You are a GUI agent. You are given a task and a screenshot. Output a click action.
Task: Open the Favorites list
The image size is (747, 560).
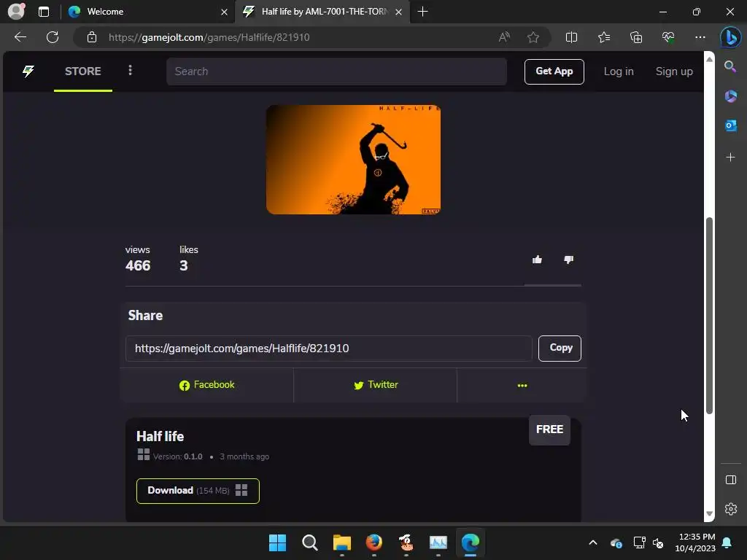603,37
